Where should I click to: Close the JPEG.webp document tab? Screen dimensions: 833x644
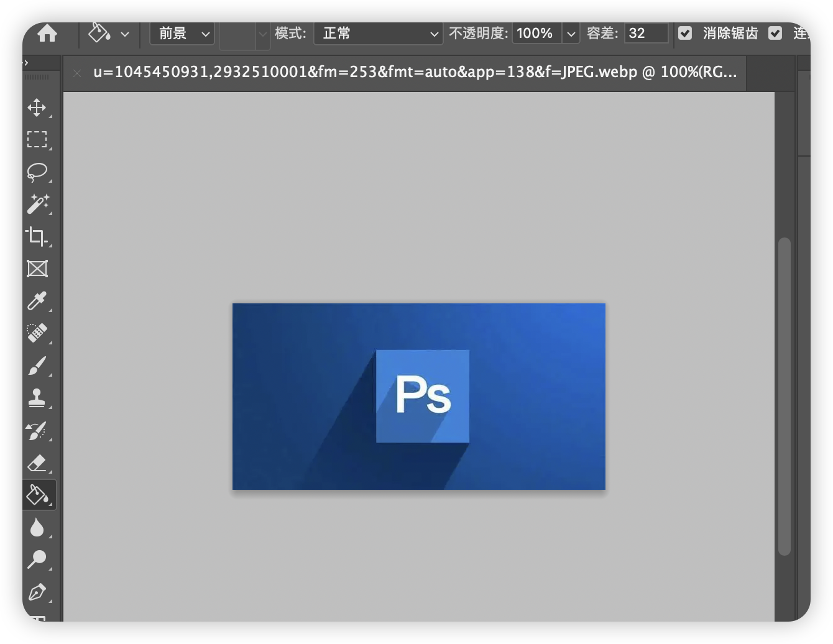(x=77, y=73)
